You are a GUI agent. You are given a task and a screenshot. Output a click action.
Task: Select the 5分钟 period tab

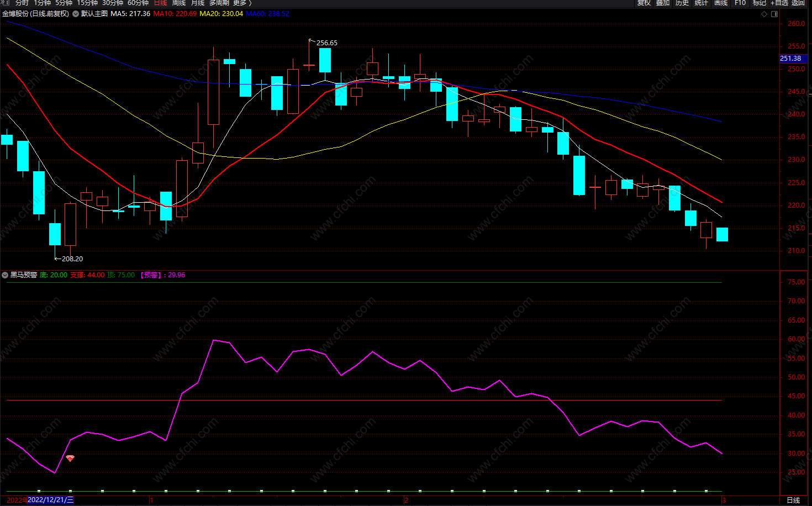coord(64,3)
